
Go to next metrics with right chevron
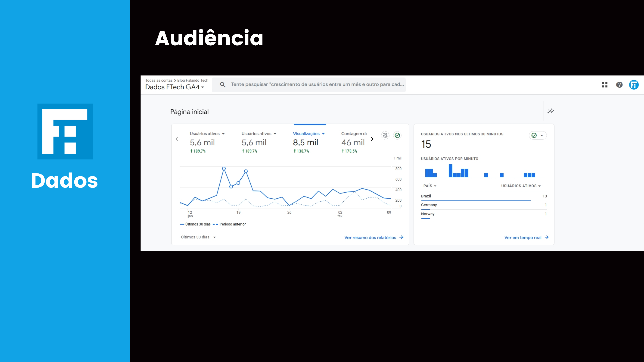[x=372, y=139]
